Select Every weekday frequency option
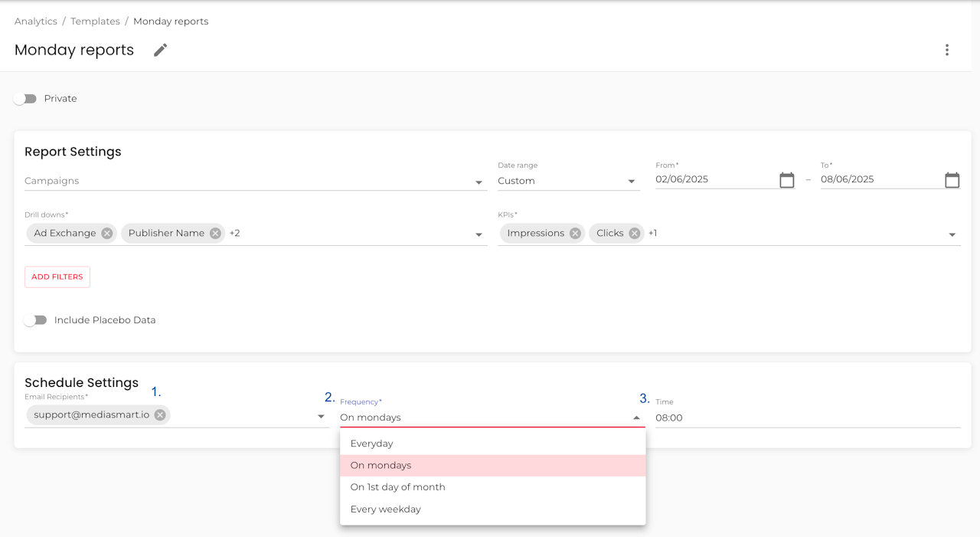Image resolution: width=980 pixels, height=537 pixels. click(x=385, y=509)
